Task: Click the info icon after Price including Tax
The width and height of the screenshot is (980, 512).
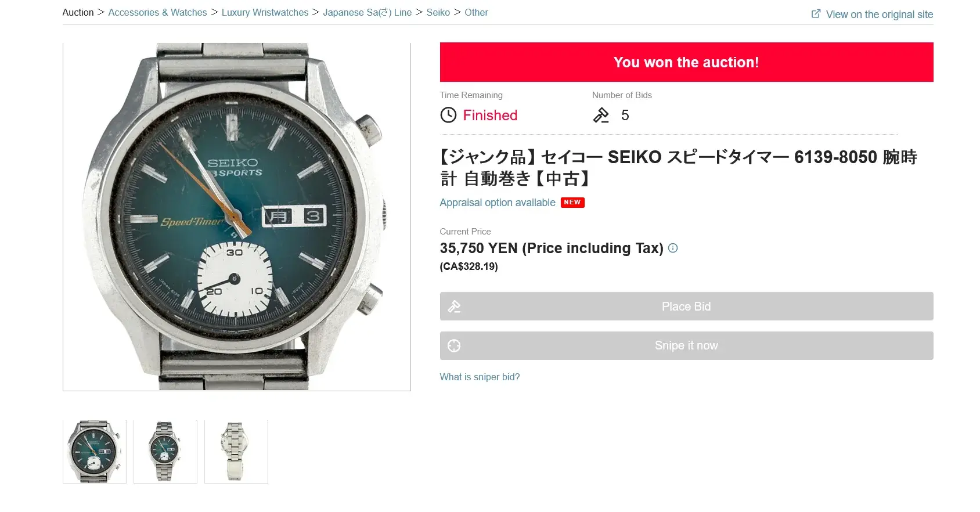Action: [673, 248]
